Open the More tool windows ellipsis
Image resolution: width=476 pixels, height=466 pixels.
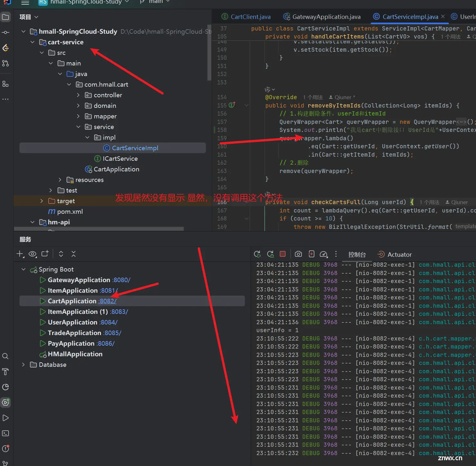point(5,99)
